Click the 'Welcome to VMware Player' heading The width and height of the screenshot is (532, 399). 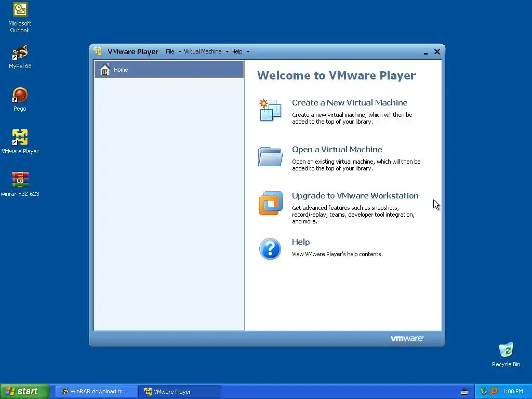click(336, 75)
